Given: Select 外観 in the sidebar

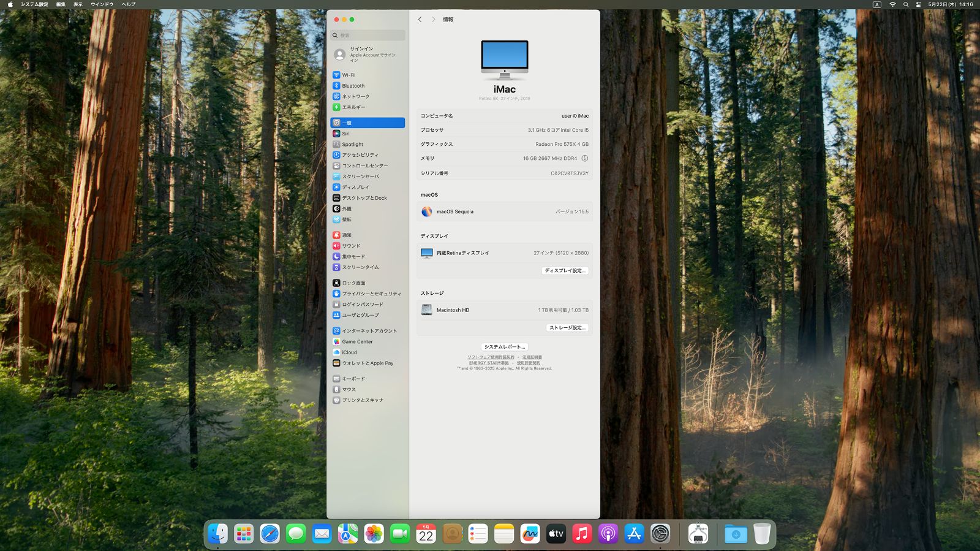Looking at the screenshot, I should (367, 208).
